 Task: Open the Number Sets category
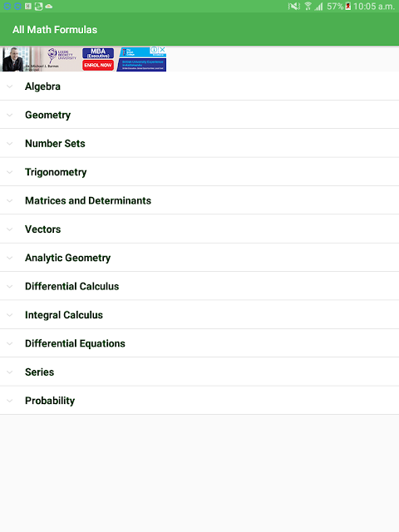[199, 144]
